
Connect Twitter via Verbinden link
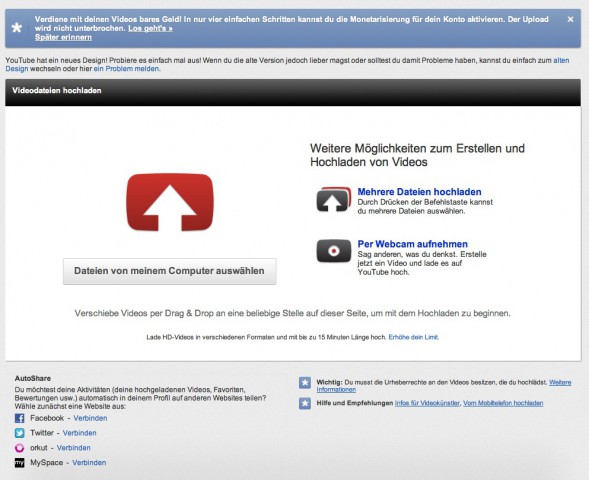point(80,433)
